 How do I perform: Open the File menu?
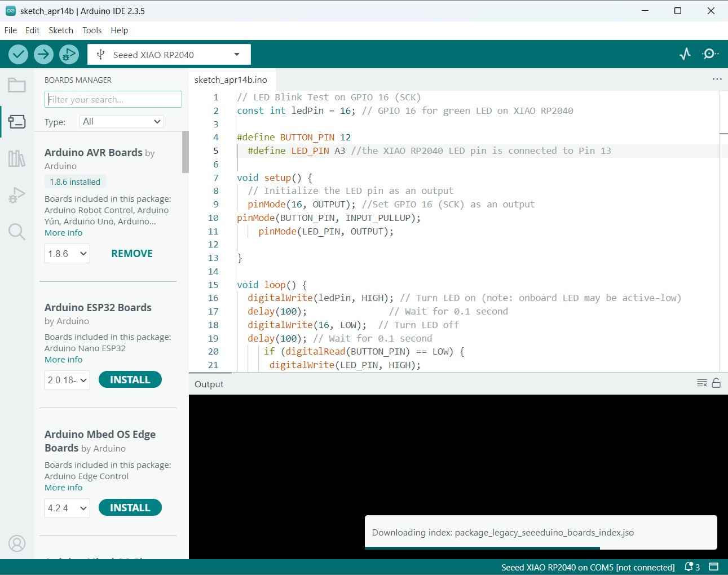[x=11, y=30]
